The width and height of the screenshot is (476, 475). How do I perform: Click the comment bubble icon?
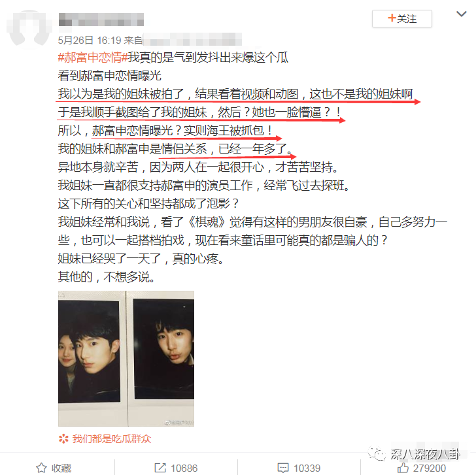pyautogui.click(x=283, y=468)
